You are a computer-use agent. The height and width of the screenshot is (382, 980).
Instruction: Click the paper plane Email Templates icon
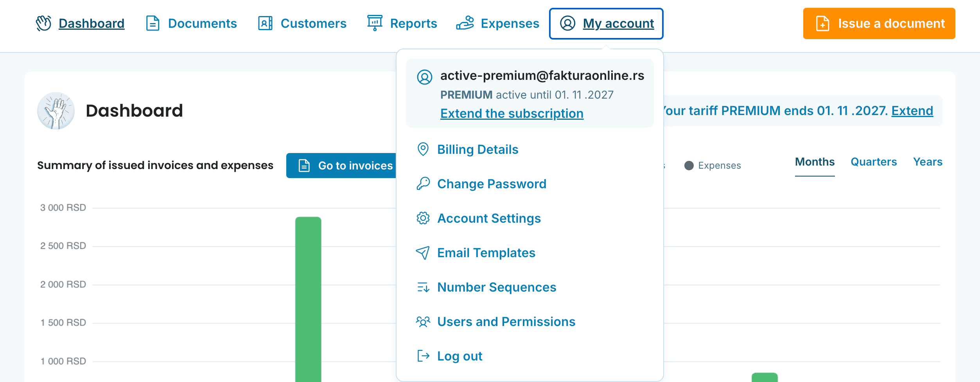pos(423,253)
